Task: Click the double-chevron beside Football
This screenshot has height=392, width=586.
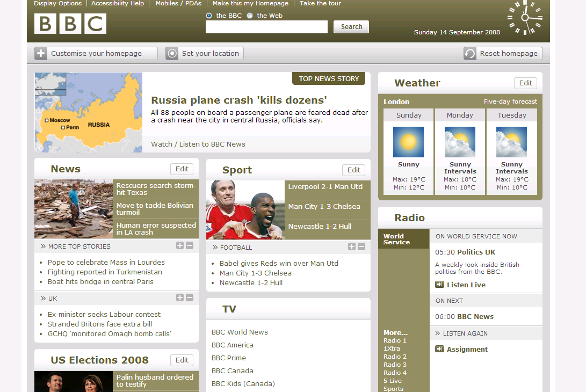Action: click(x=215, y=248)
